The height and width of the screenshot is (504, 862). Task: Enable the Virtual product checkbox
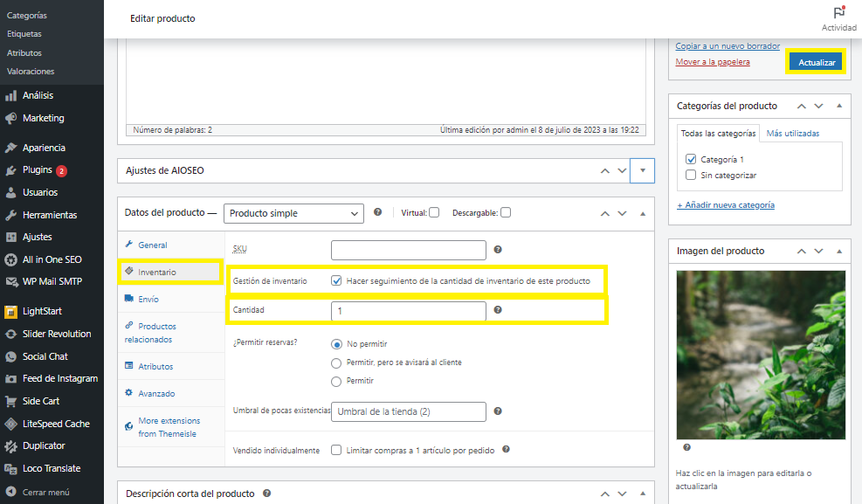point(434,212)
